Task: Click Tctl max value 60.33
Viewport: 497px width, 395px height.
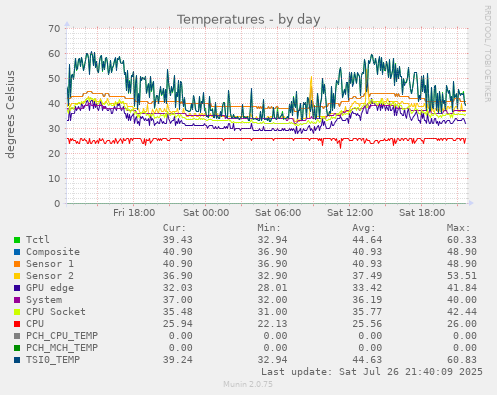Action: pos(462,240)
